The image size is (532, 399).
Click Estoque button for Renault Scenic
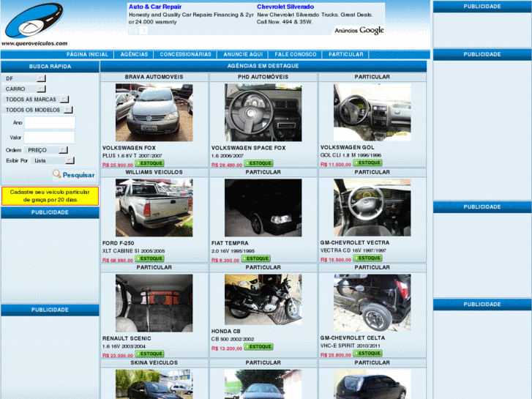149,354
